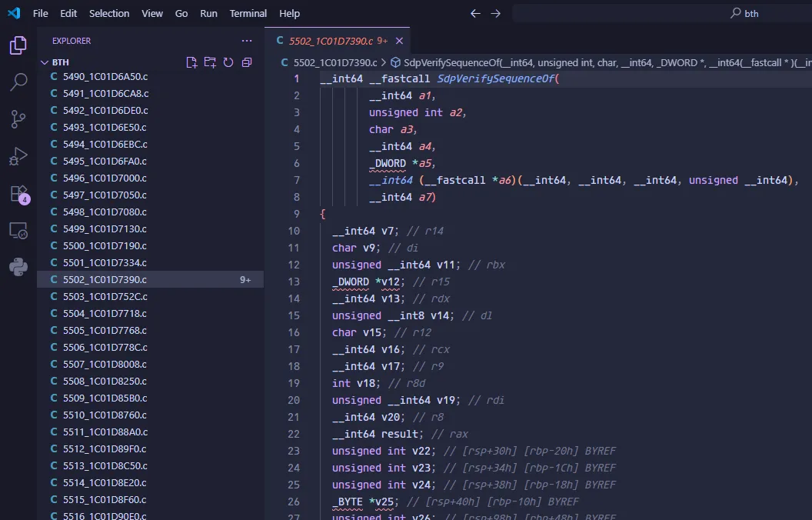This screenshot has width=812, height=520.
Task: Open the Source Control view
Action: [18, 118]
